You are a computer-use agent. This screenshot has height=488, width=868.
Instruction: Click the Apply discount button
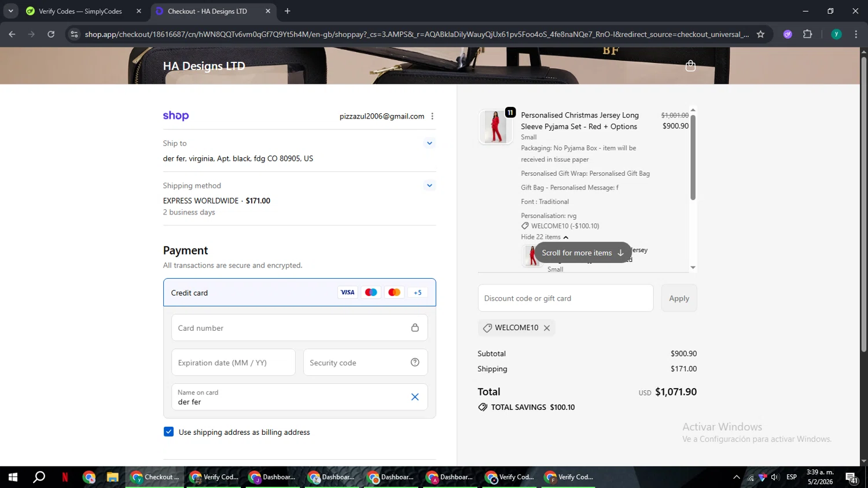[x=679, y=298]
